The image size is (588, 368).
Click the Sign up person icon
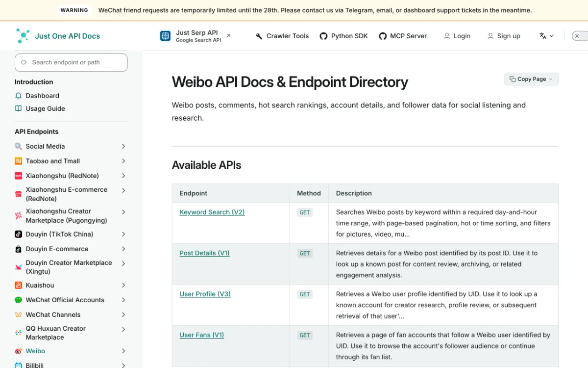click(490, 36)
